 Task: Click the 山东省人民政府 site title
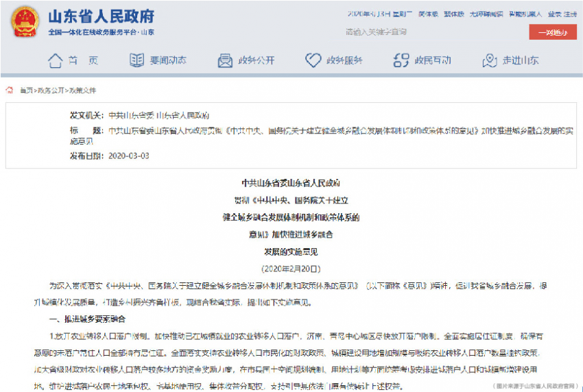(101, 16)
